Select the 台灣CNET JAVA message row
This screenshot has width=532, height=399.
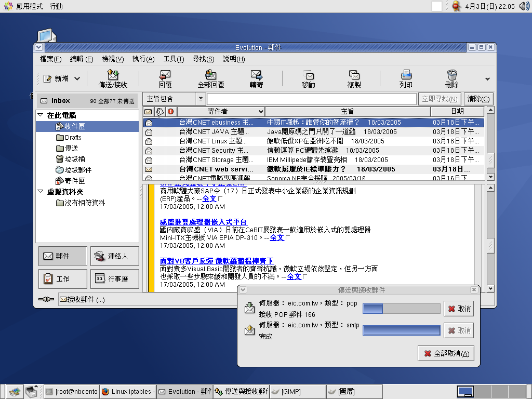tap(313, 131)
